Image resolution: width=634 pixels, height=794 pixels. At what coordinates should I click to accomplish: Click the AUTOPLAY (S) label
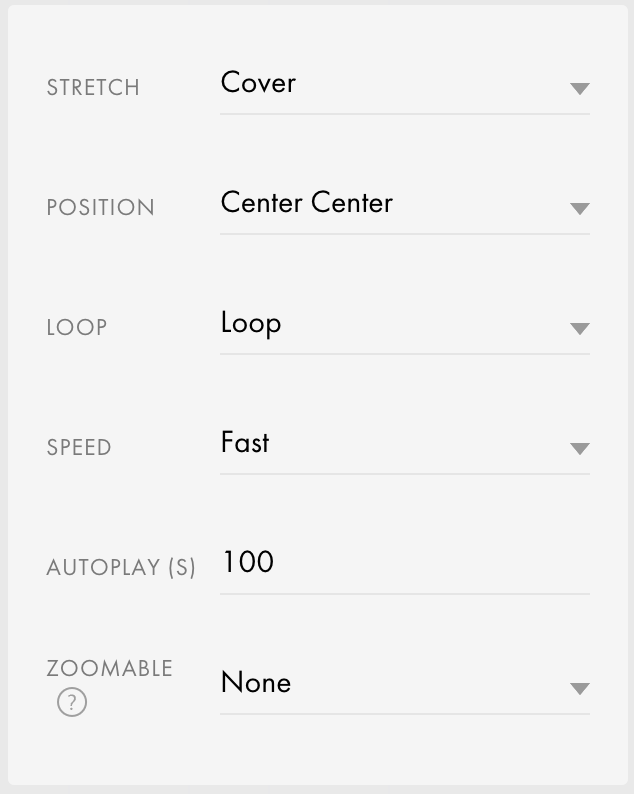coord(121,568)
